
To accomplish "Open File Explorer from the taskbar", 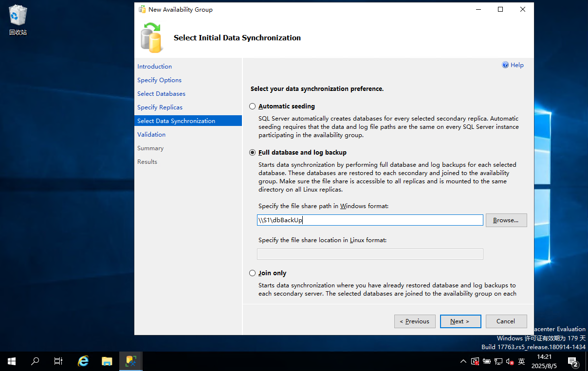I will 107,361.
